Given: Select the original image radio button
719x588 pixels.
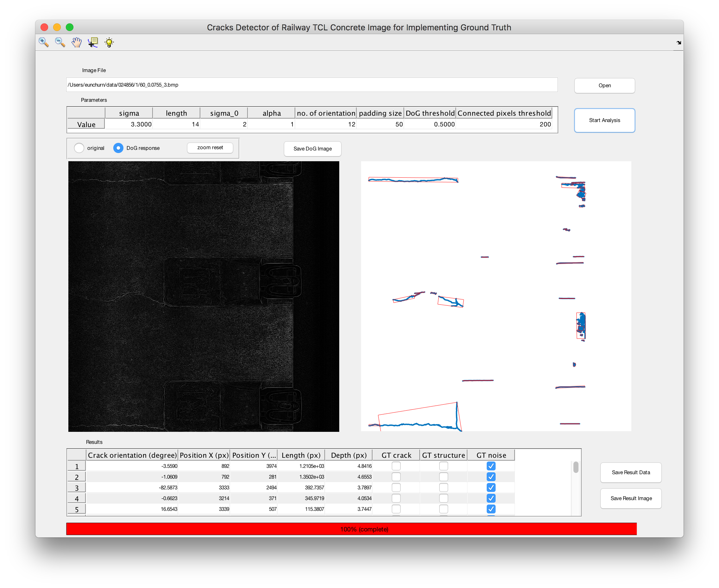Looking at the screenshot, I should 79,148.
